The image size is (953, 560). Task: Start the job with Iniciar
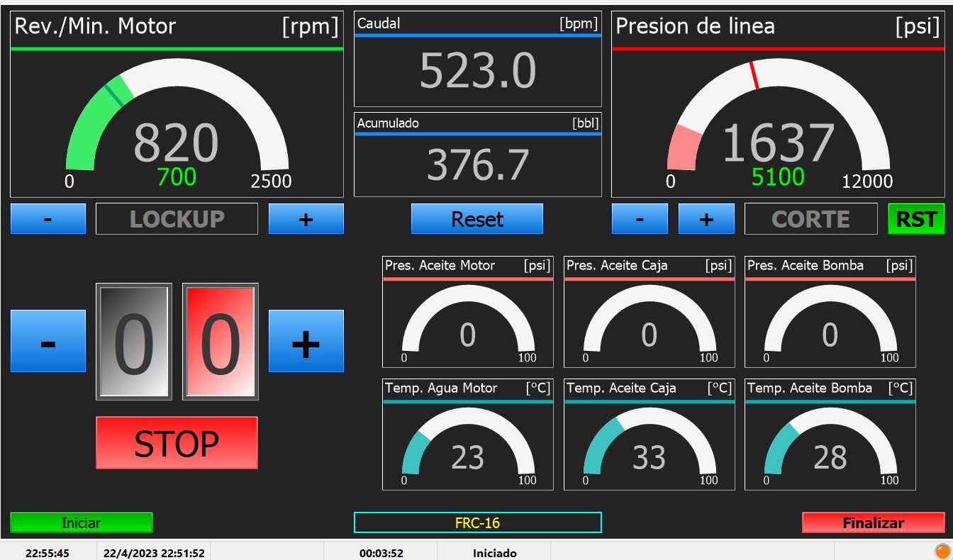[82, 523]
